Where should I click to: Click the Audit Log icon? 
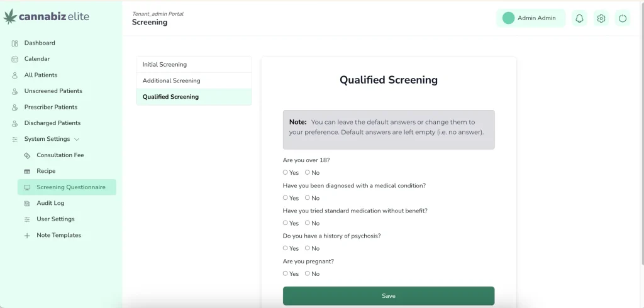click(x=27, y=203)
